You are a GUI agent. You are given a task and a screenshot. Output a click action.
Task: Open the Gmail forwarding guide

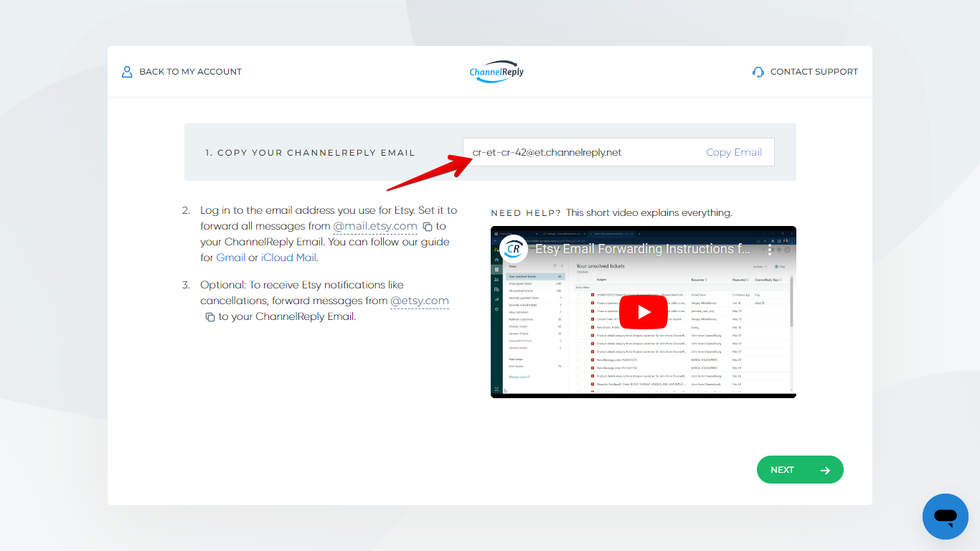click(231, 258)
